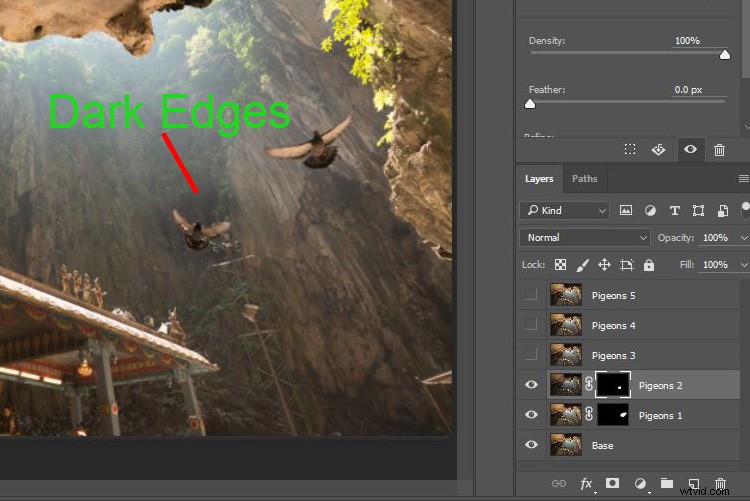
Task: Hide the Pigeons 1 layer
Action: [x=531, y=414]
